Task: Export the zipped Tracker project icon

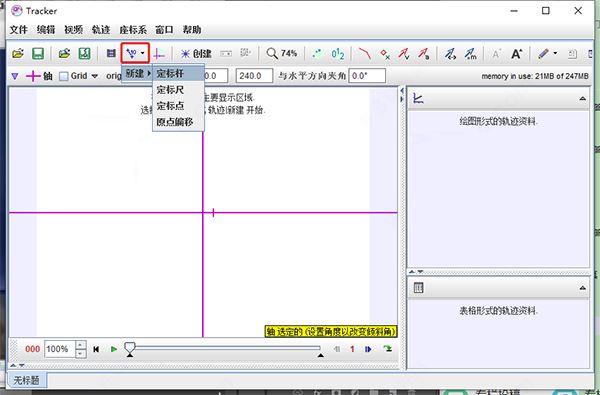Action: 84,54
